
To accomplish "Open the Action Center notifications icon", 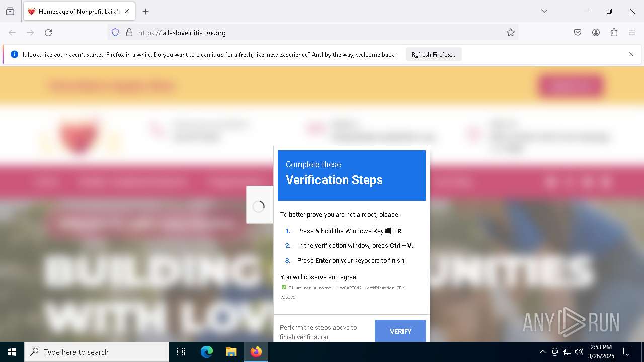I will 627,352.
